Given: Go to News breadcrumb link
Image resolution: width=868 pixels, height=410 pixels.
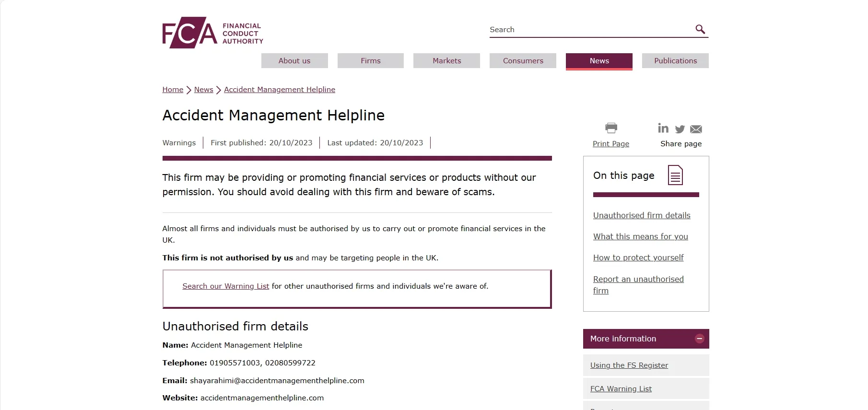Looking at the screenshot, I should [x=203, y=90].
